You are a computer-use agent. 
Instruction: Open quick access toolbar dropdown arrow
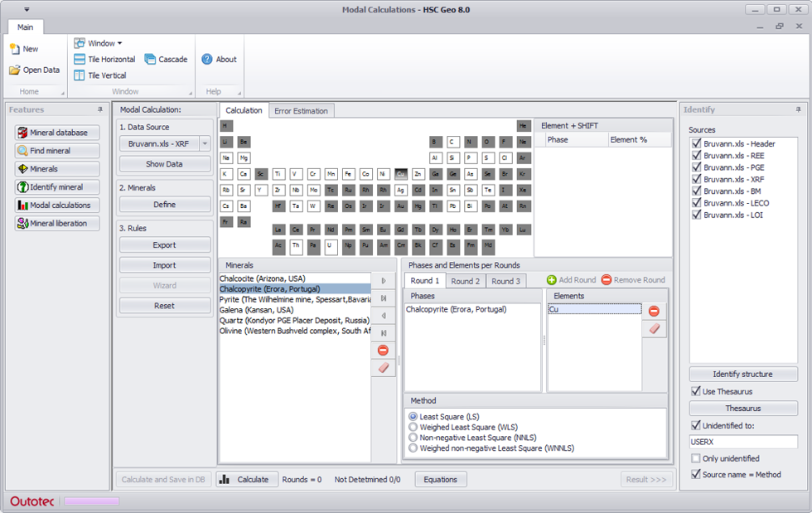[27, 9]
